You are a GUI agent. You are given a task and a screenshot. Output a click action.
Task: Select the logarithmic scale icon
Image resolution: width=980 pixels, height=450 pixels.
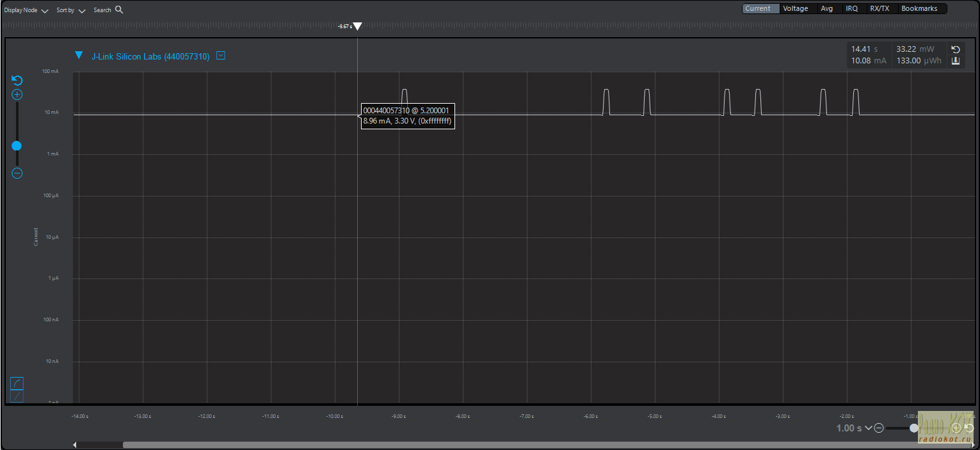[17, 383]
